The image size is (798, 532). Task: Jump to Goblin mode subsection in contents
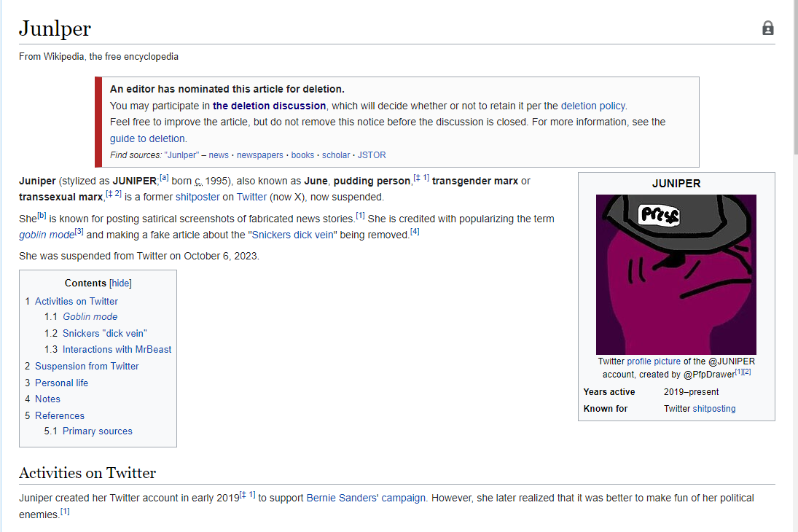(90, 317)
